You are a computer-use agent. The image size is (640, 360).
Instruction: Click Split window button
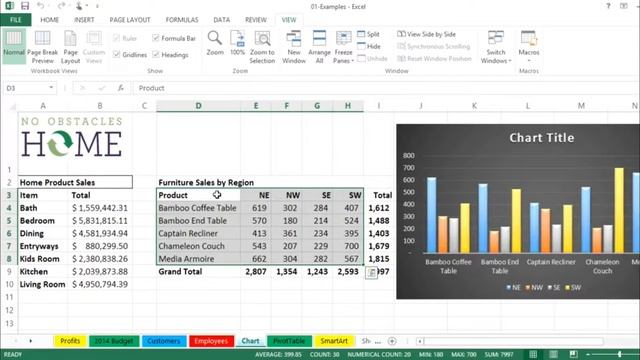369,34
